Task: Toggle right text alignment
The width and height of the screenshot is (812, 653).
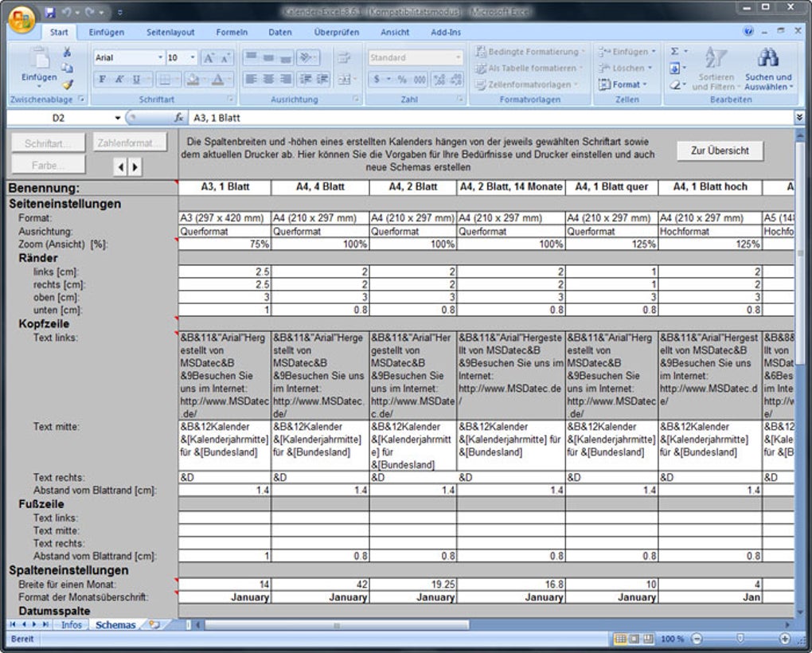Action: (285, 79)
